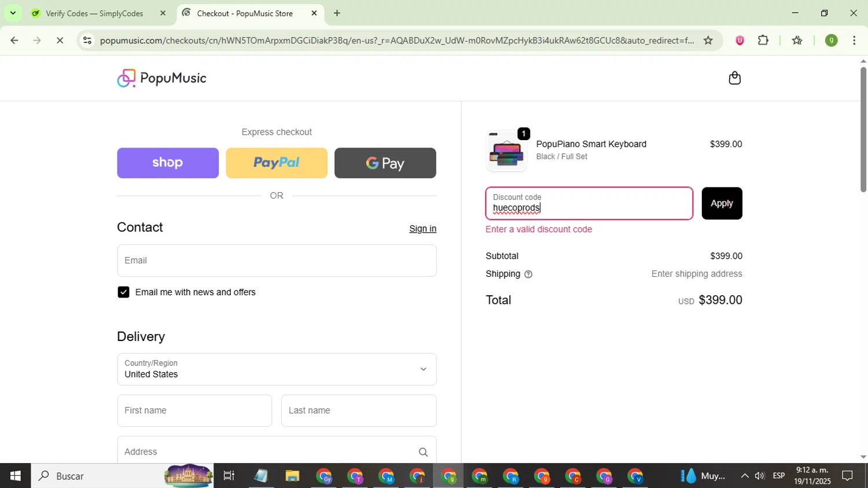
Task: Open the tab search dropdown arrow
Action: 13,13
